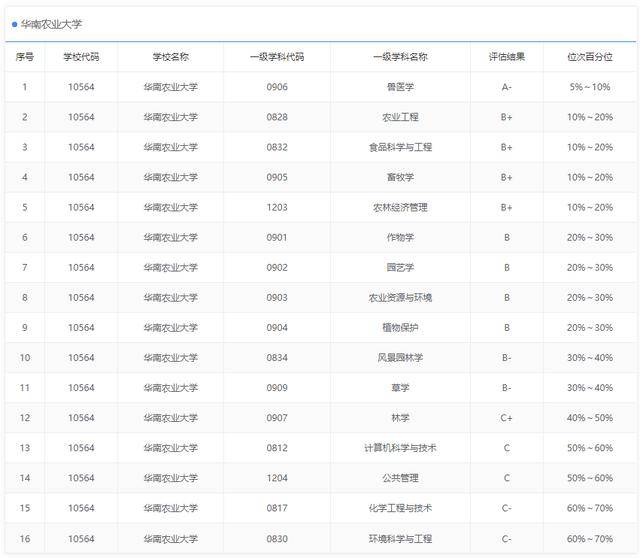Click subject name 环境科学与工程

tap(400, 539)
